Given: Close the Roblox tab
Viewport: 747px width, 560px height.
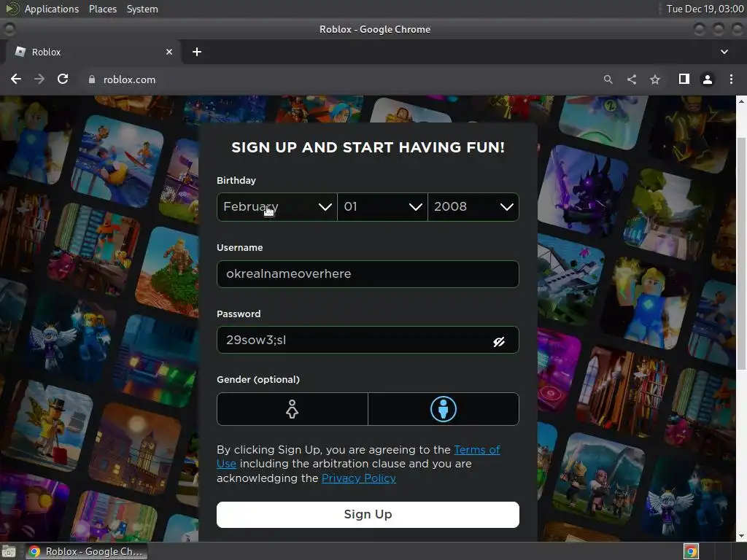Looking at the screenshot, I should [169, 52].
